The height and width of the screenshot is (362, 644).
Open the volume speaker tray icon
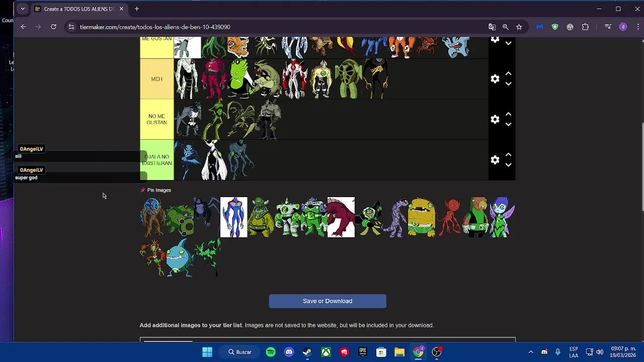click(600, 352)
